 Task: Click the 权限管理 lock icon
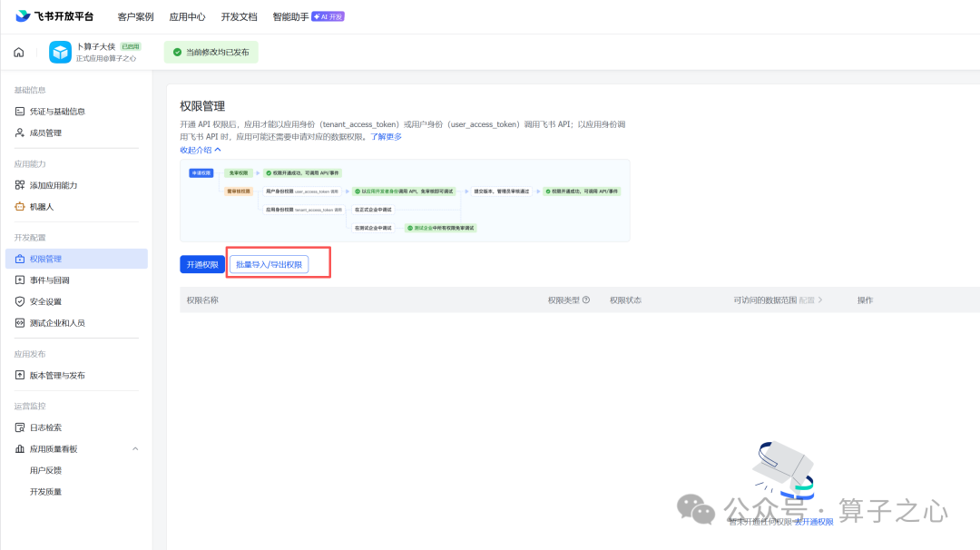tap(20, 259)
